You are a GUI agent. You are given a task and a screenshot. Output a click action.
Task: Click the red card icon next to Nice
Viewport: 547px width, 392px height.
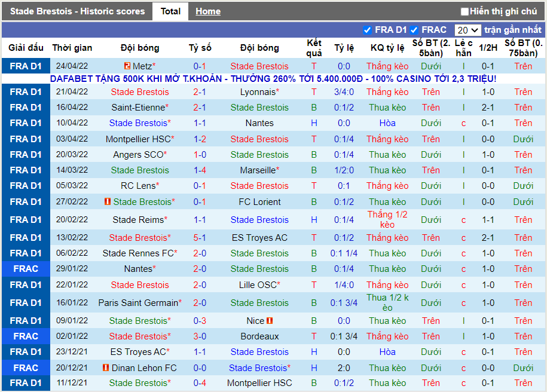click(x=270, y=320)
